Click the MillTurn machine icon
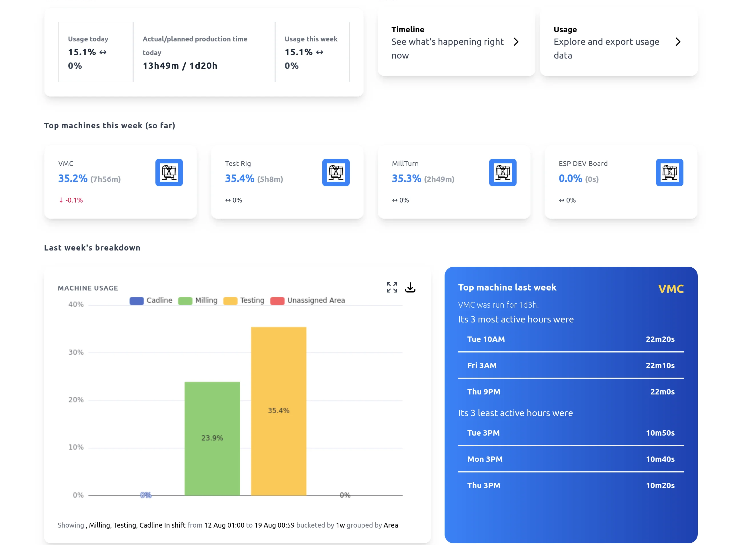This screenshot has height=545, width=756. (502, 172)
